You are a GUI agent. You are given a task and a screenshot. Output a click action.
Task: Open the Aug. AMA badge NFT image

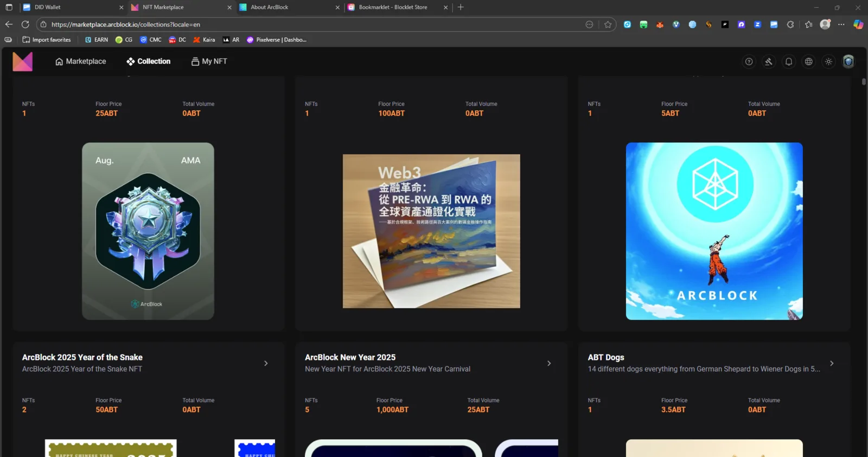click(x=148, y=231)
